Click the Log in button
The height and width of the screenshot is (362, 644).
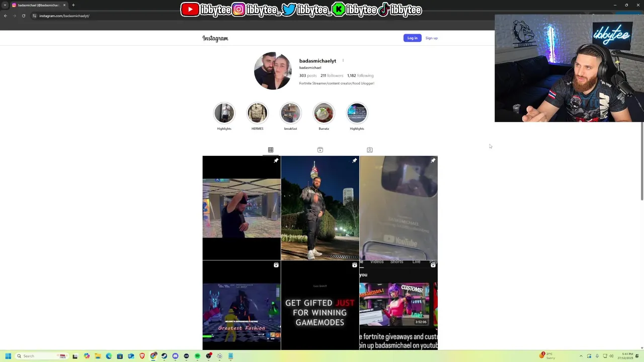point(413,38)
